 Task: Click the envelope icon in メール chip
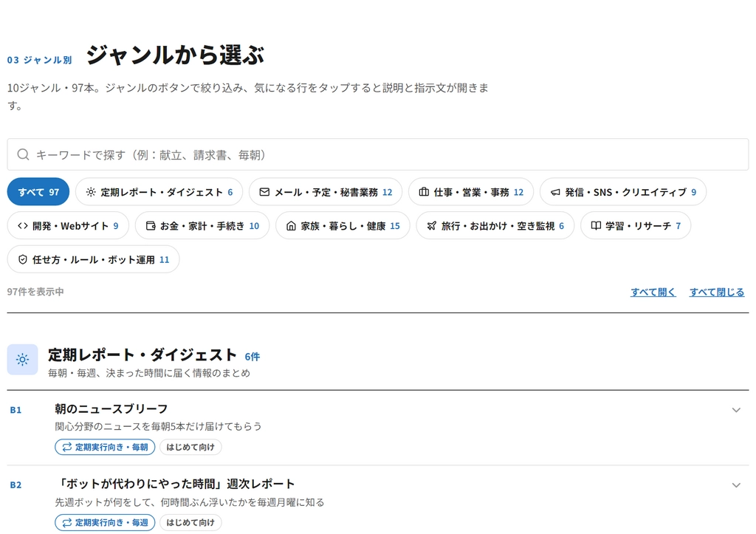pyautogui.click(x=264, y=192)
